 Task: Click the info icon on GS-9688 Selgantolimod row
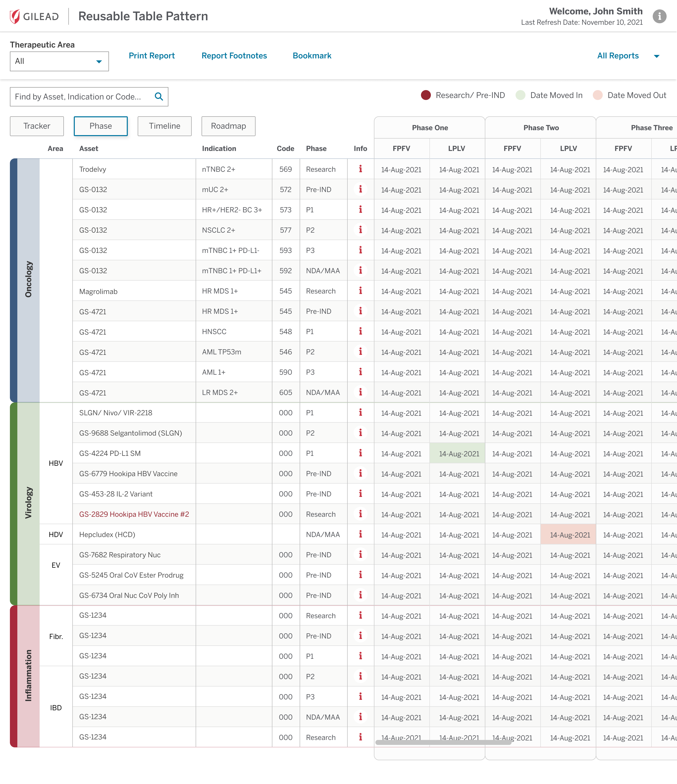click(x=360, y=433)
